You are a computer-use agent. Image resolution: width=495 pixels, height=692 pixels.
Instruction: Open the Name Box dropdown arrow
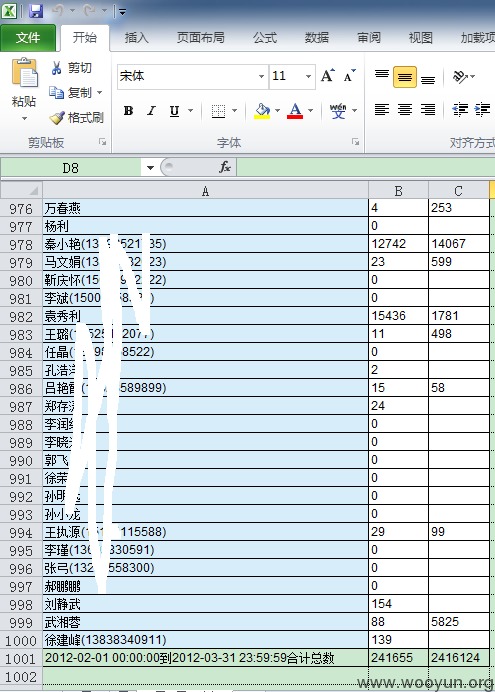tap(150, 168)
